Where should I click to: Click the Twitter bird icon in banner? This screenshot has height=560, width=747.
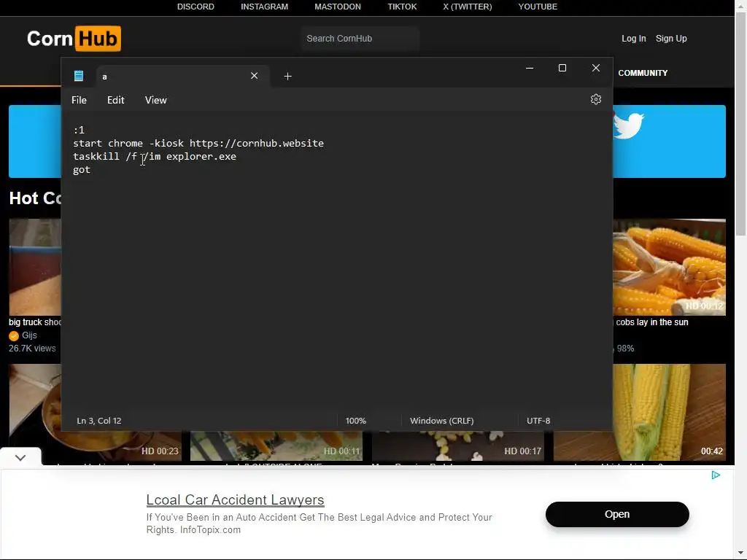coord(628,125)
